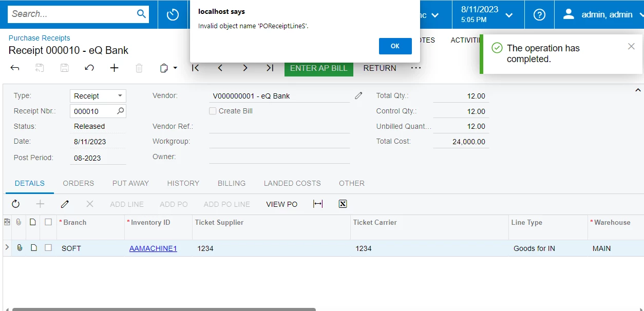Switch to the Orders tab
This screenshot has width=644, height=311.
tap(79, 183)
